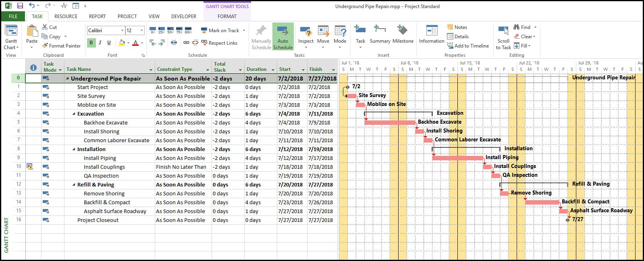Open the Calibri font name dropdown

tap(122, 31)
